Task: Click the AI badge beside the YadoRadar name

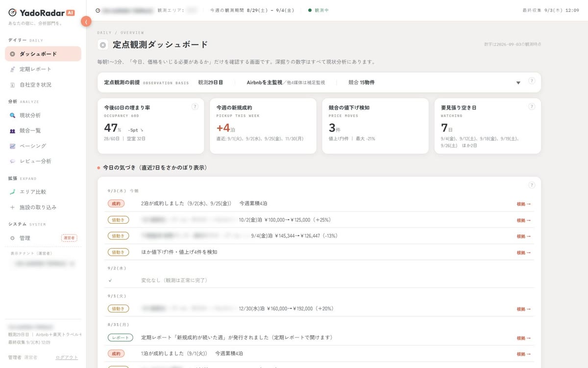Action: [x=70, y=13]
